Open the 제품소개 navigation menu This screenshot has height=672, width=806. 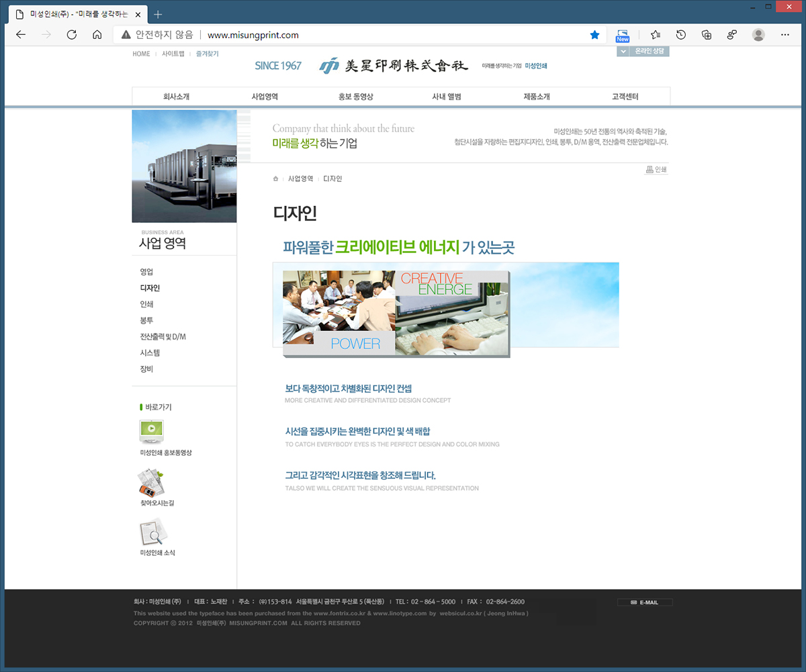click(537, 97)
